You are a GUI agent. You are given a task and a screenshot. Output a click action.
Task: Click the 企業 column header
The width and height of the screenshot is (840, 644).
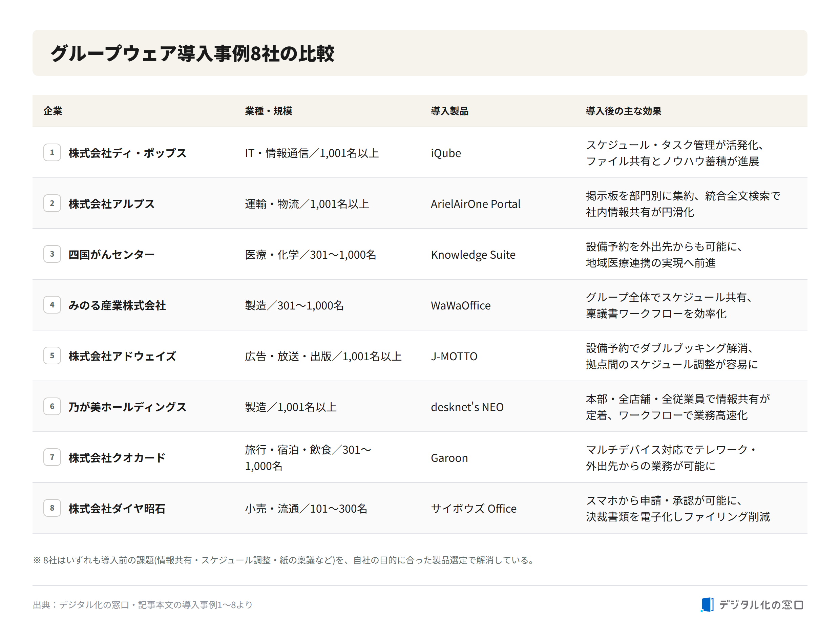point(52,111)
